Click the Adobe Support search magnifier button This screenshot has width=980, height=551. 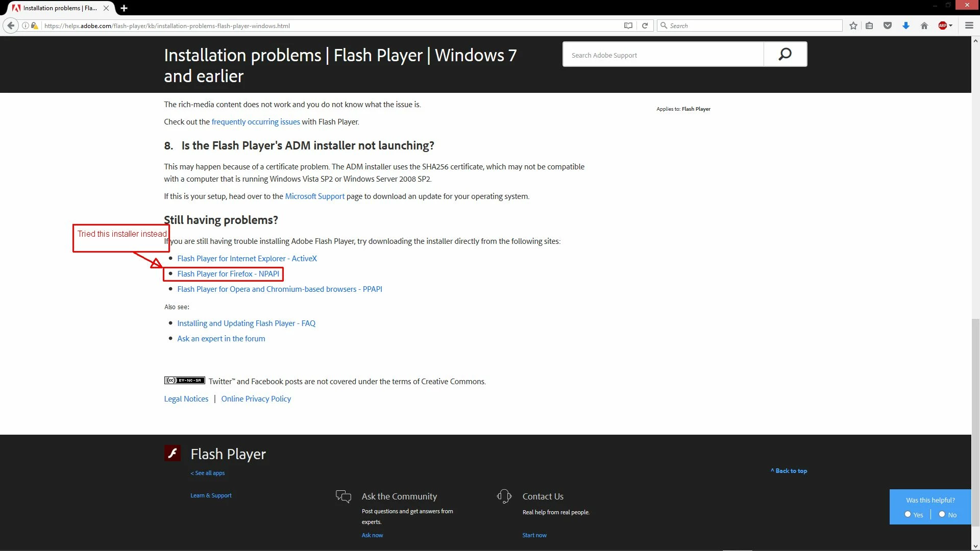pos(785,54)
